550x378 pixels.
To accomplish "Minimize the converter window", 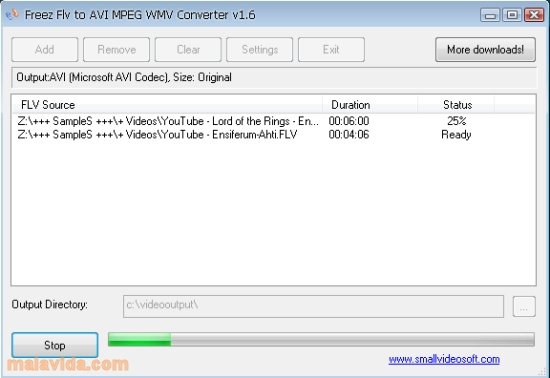I will point(490,15).
